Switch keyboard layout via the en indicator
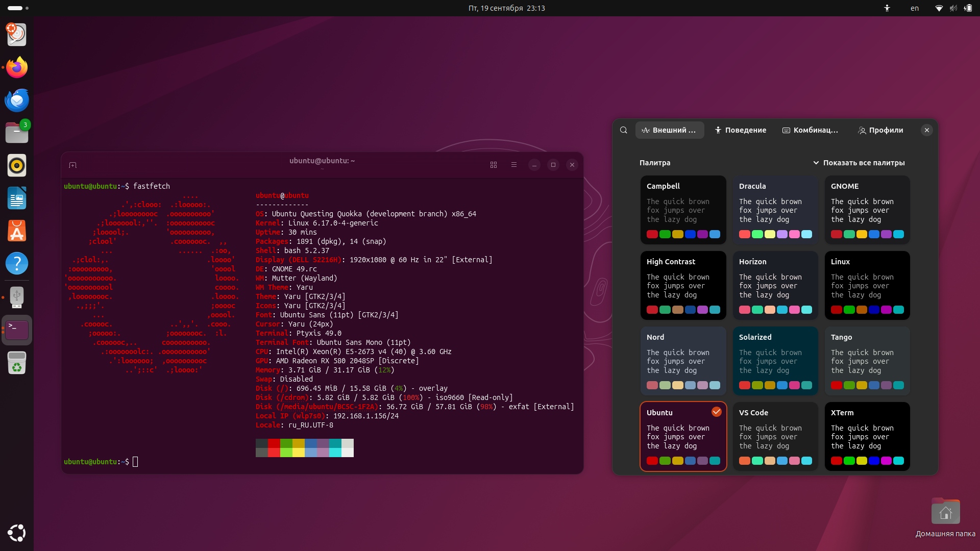Viewport: 980px width, 551px height. pos(915,8)
